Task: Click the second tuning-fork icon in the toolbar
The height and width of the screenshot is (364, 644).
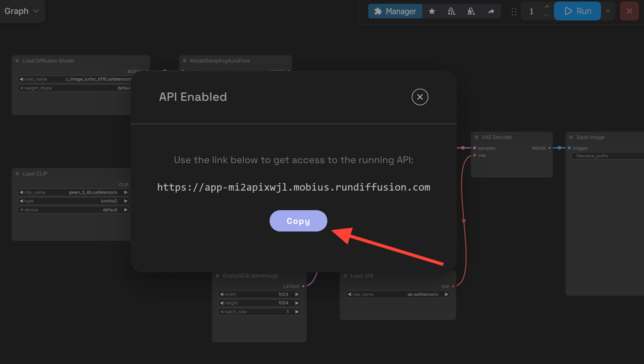Action: [471, 11]
